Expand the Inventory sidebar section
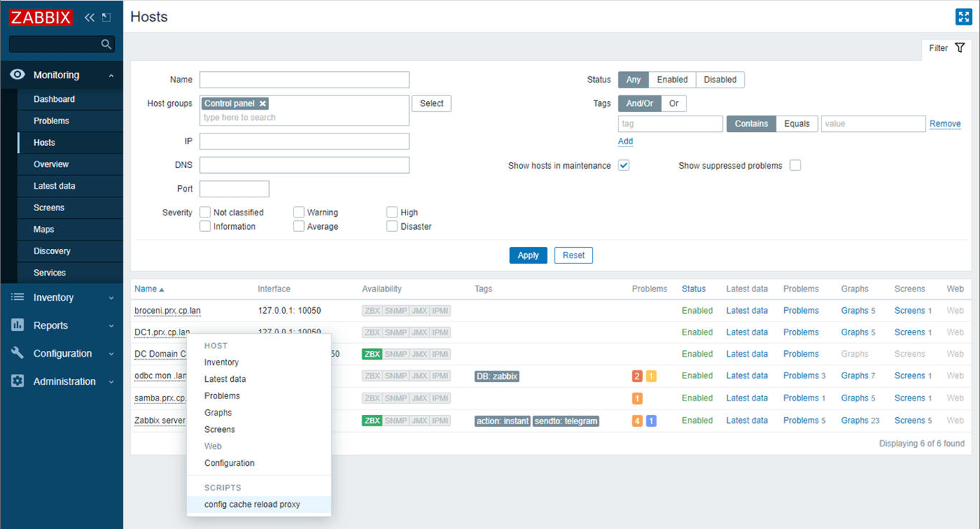Viewport: 980px width, 529px height. point(53,296)
